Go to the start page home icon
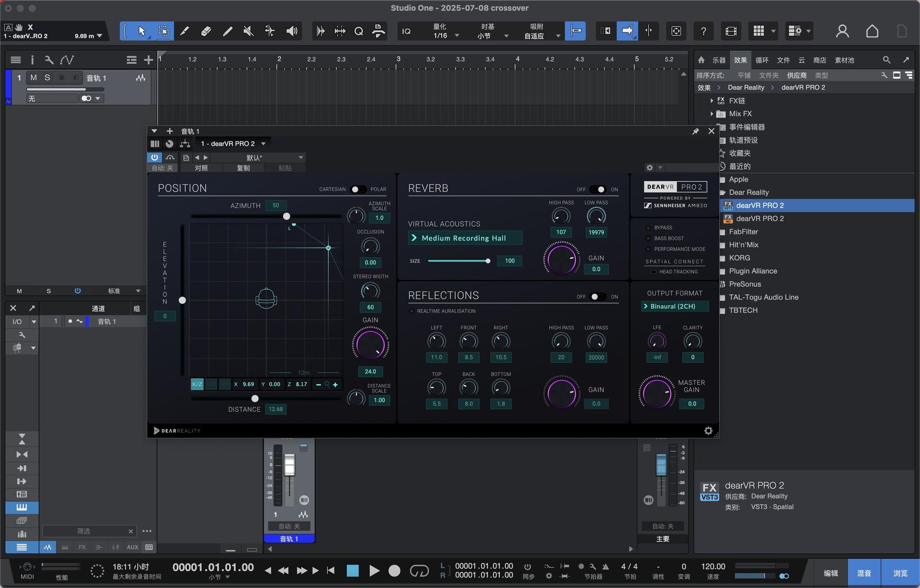The image size is (920, 588). tap(872, 31)
